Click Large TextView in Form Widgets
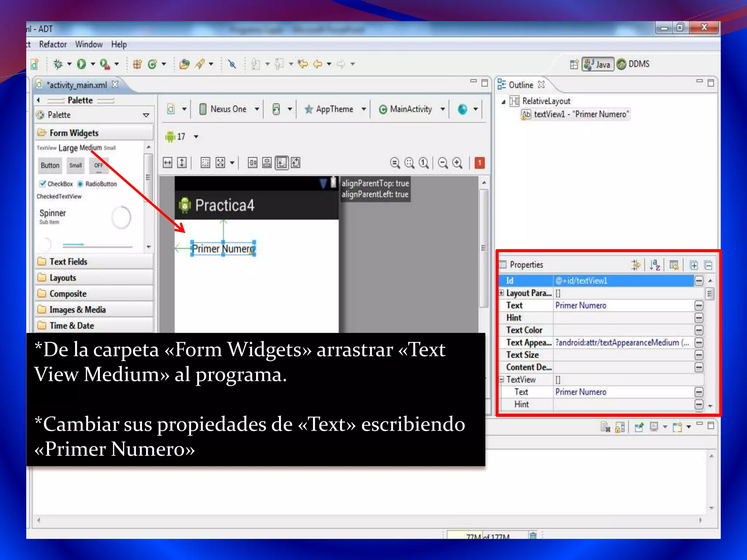This screenshot has height=560, width=747. tap(68, 148)
